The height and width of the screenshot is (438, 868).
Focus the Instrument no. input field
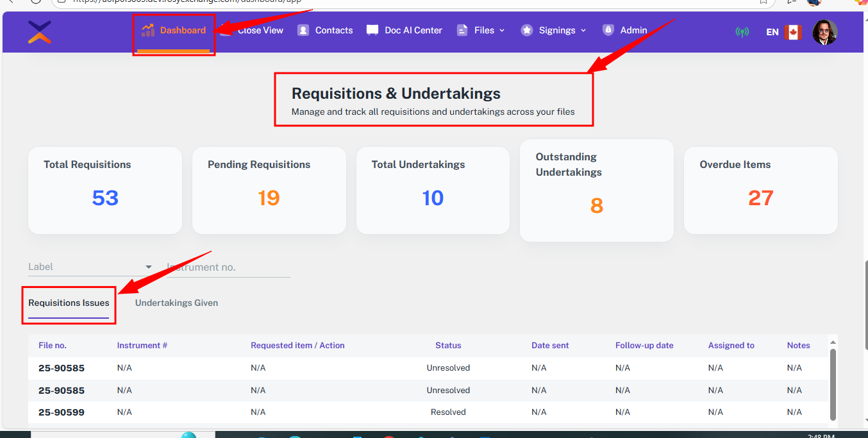pos(228,267)
